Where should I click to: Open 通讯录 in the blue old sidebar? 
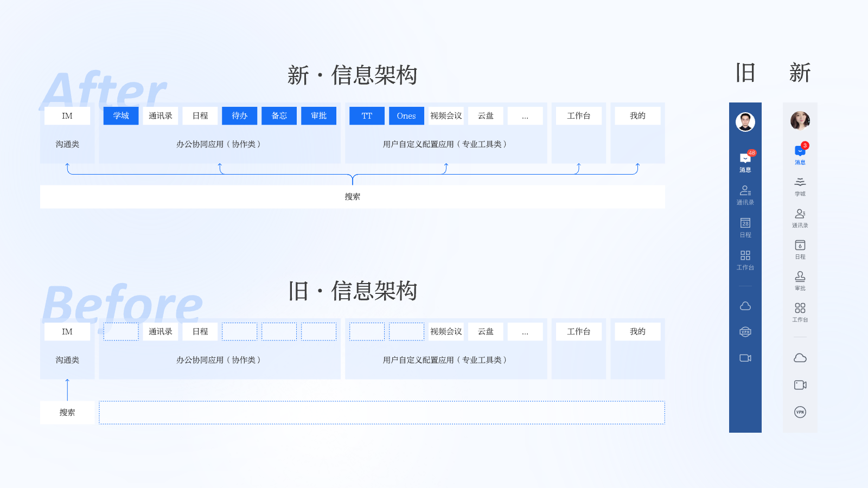click(745, 194)
